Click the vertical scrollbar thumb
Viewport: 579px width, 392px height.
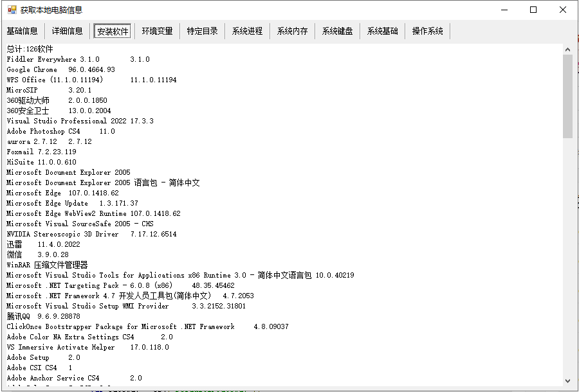[x=567, y=96]
